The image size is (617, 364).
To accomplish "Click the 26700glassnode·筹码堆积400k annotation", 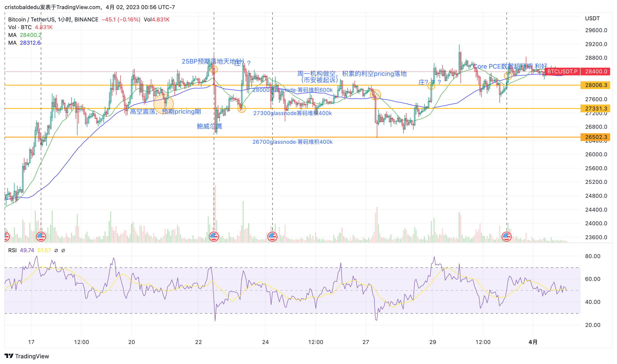I will point(292,142).
